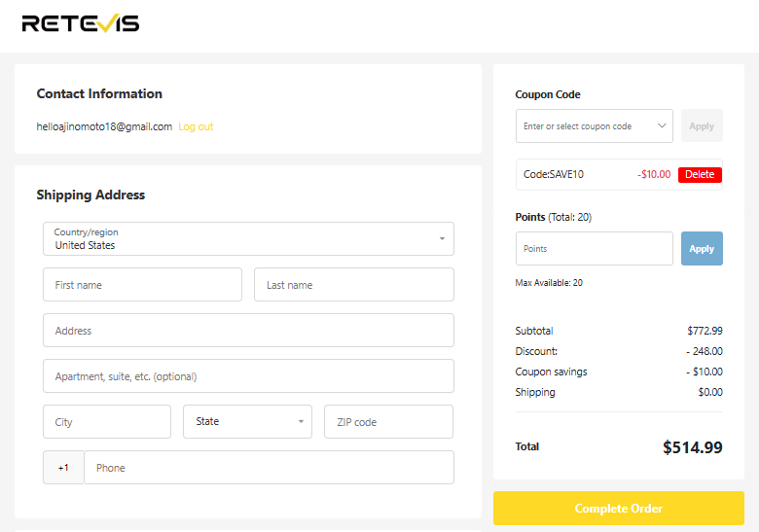This screenshot has width=759, height=532.
Task: Click the Retevis logo
Action: pyautogui.click(x=81, y=23)
